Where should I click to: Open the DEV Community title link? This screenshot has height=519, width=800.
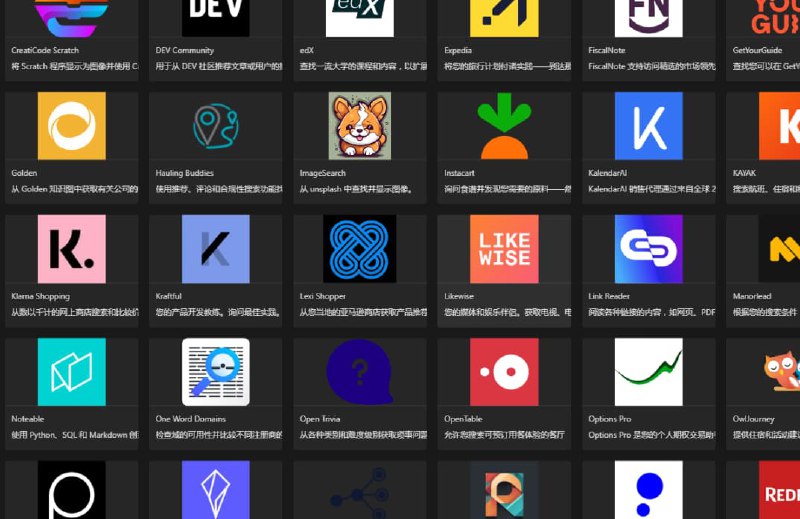coord(185,50)
